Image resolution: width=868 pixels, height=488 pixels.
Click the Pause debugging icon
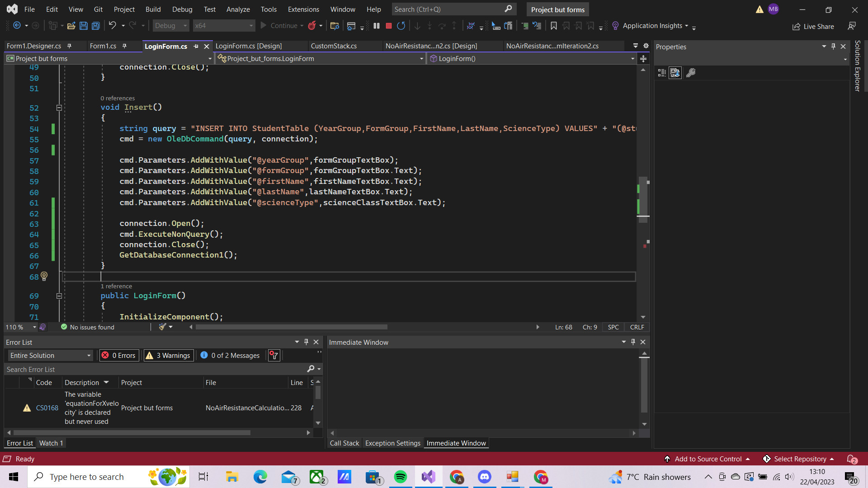pos(377,26)
